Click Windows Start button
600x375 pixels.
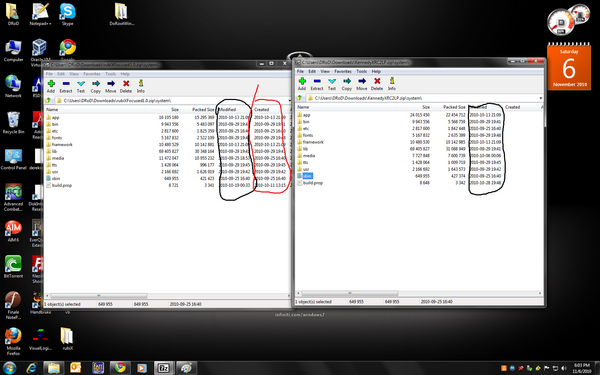[10, 368]
